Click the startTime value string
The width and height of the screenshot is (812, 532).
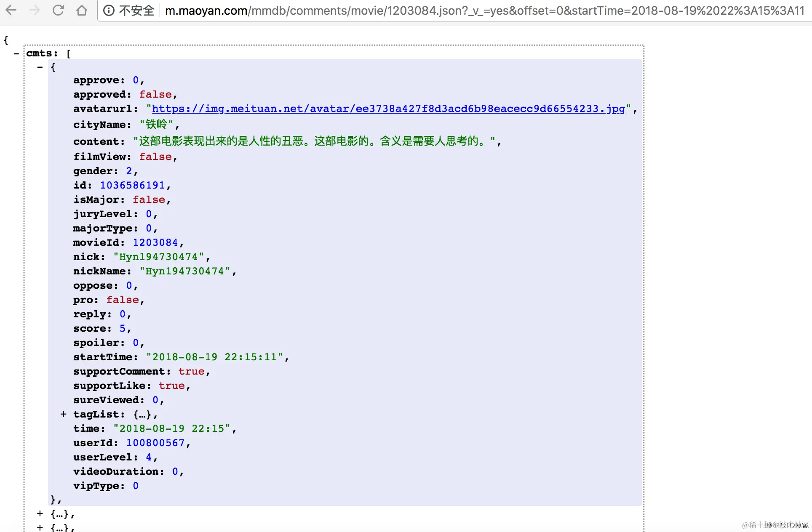click(x=214, y=357)
